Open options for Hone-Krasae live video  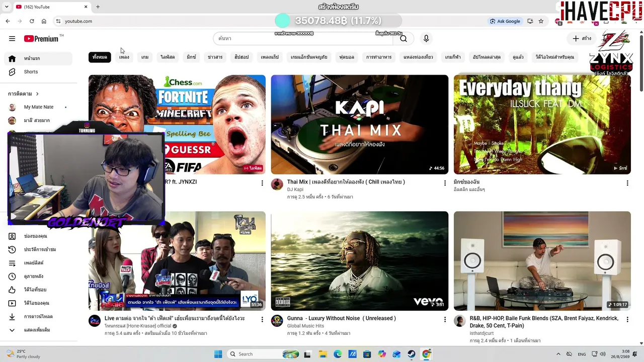(x=262, y=319)
